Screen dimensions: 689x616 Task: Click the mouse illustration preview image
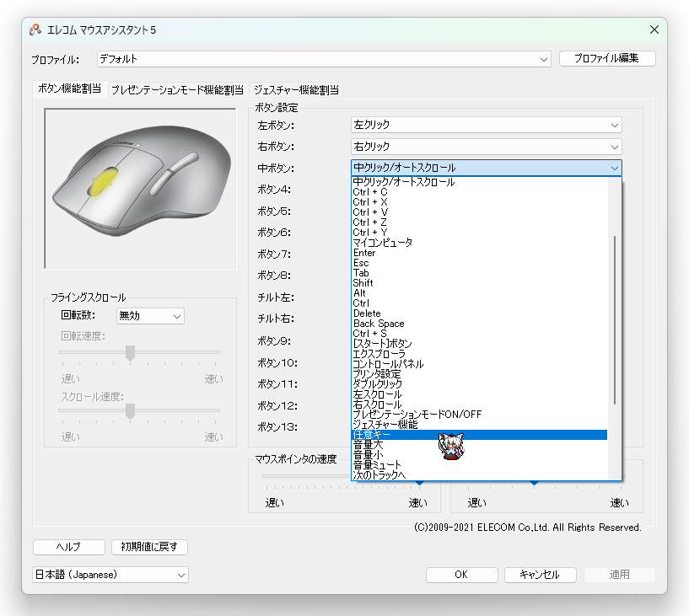pos(140,188)
